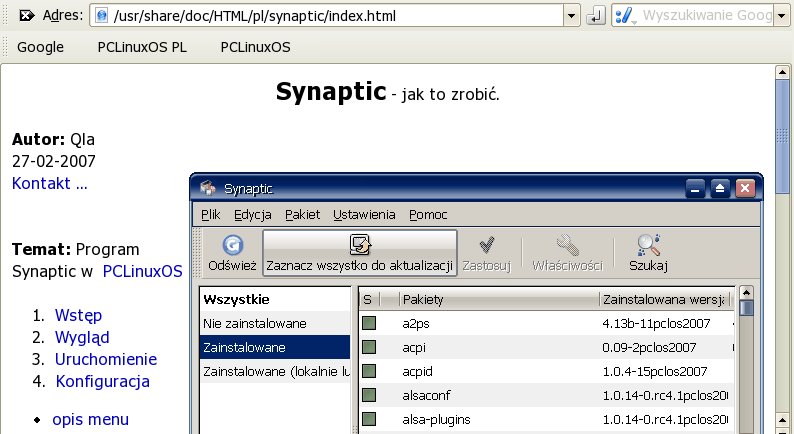
Task: Open the PCLinuxOS link in Temat text
Action: pyautogui.click(x=142, y=271)
